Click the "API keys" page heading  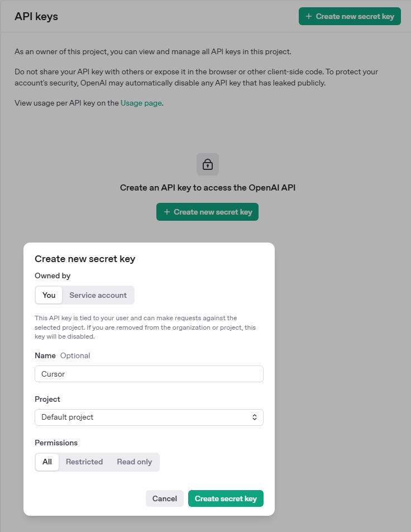click(36, 16)
